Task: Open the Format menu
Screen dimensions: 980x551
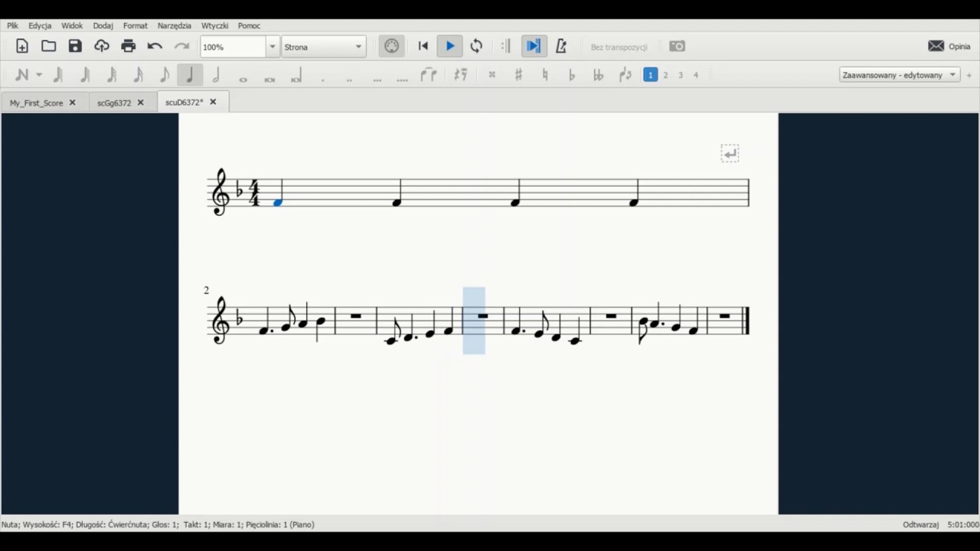Action: 136,25
